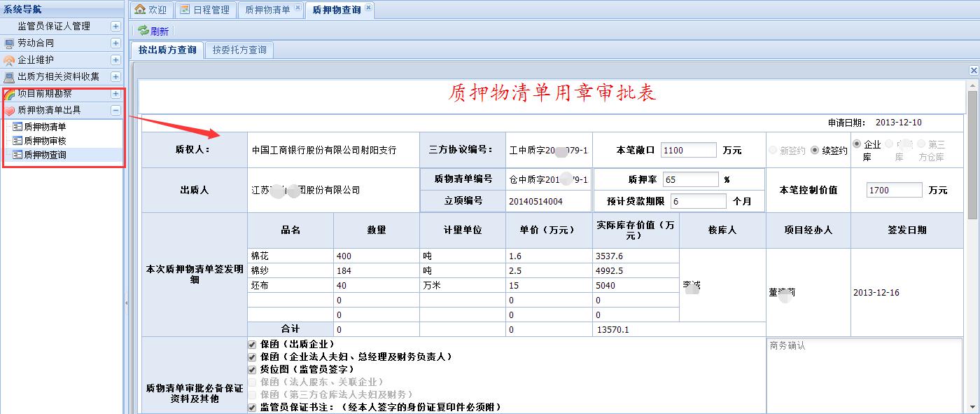Click the 本笔敞口 amount input field

pyautogui.click(x=688, y=151)
